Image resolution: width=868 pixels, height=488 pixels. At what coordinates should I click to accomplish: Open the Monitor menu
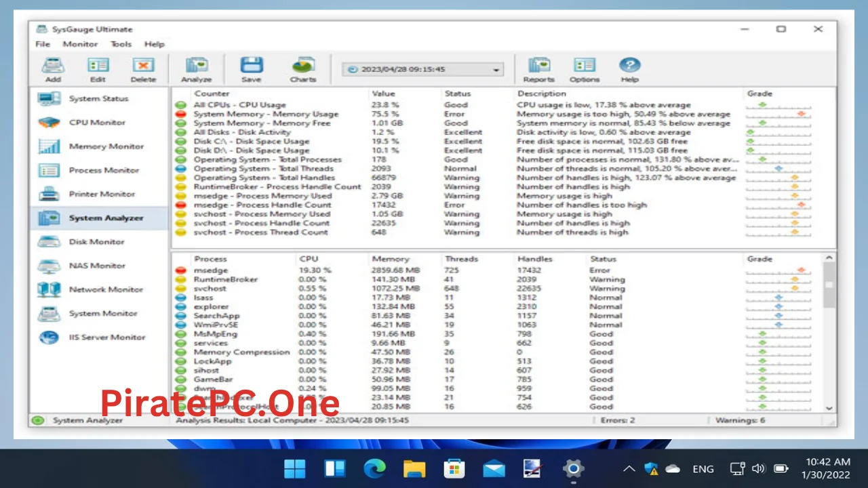click(x=80, y=44)
